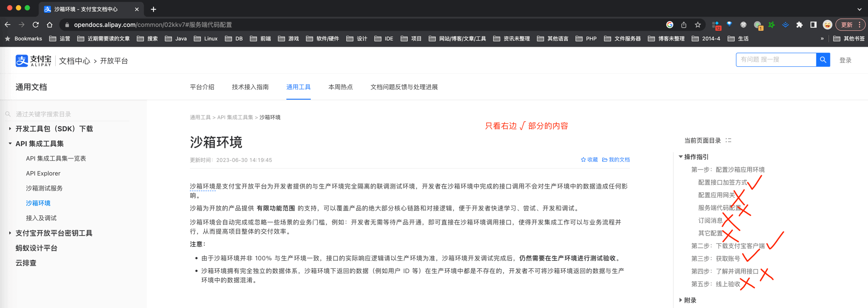Click the blue search magnifier button
Viewport: 868px width, 308px height.
(x=823, y=60)
